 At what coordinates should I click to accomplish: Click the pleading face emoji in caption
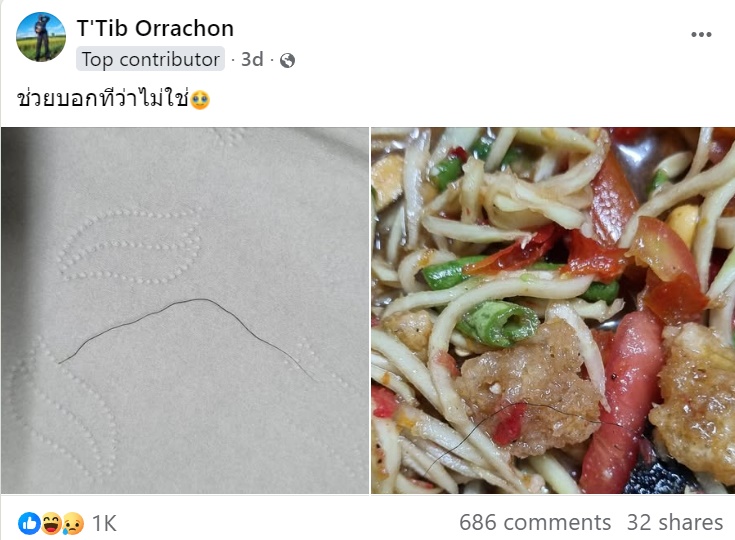(200, 99)
